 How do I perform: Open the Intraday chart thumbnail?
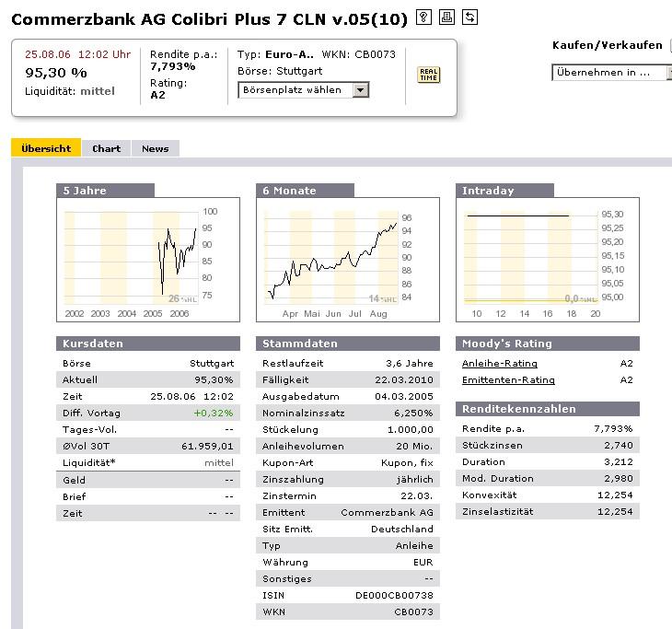pos(548,260)
